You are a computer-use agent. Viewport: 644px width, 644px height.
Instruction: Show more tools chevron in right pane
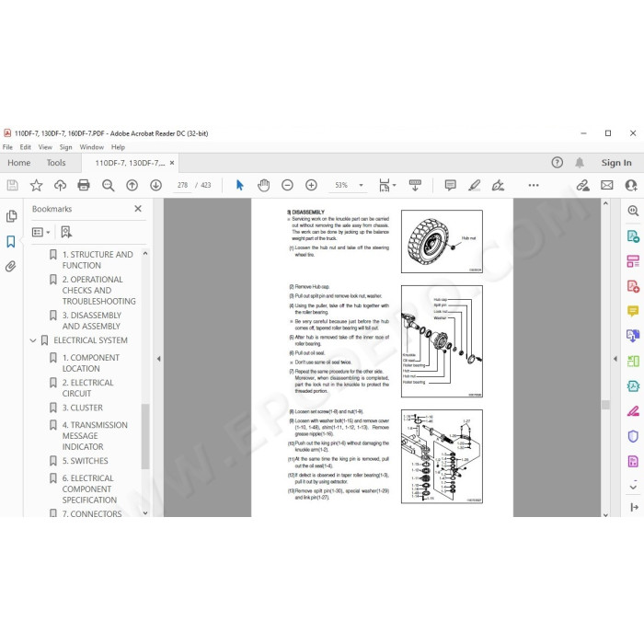pos(633,487)
